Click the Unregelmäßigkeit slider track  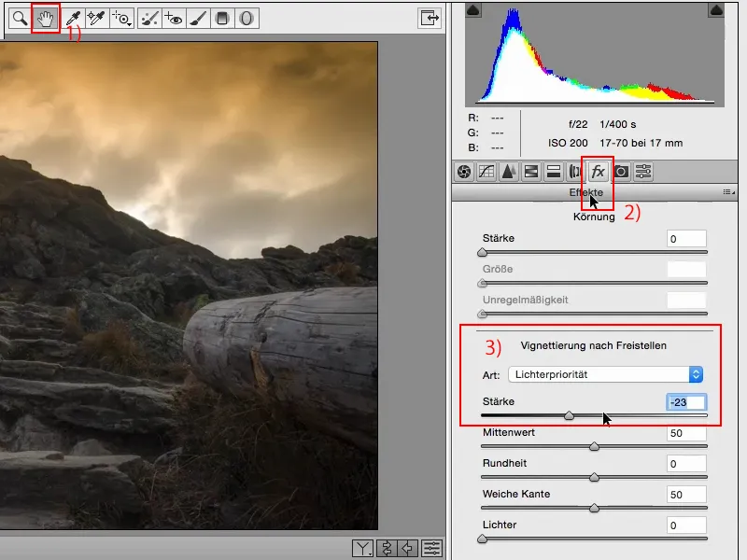click(594, 314)
